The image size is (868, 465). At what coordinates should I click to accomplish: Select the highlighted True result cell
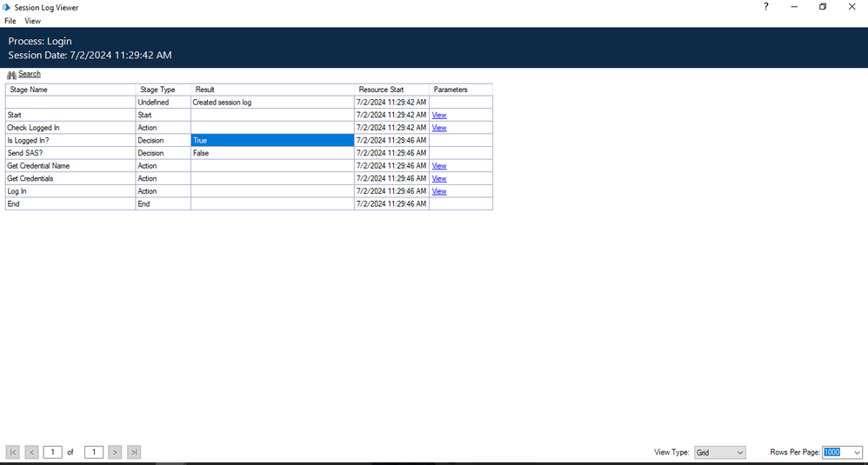coord(272,141)
